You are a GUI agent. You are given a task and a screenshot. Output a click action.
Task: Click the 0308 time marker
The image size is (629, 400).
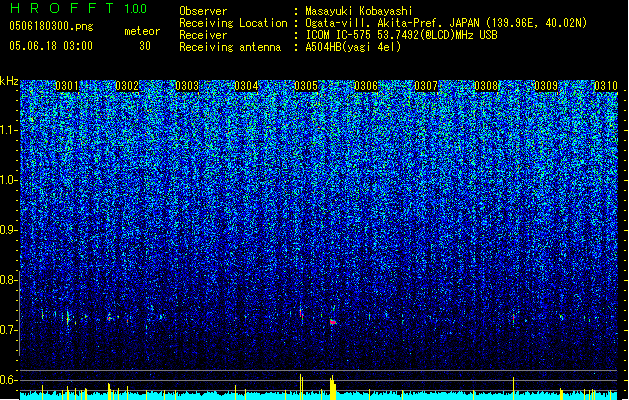[486, 86]
